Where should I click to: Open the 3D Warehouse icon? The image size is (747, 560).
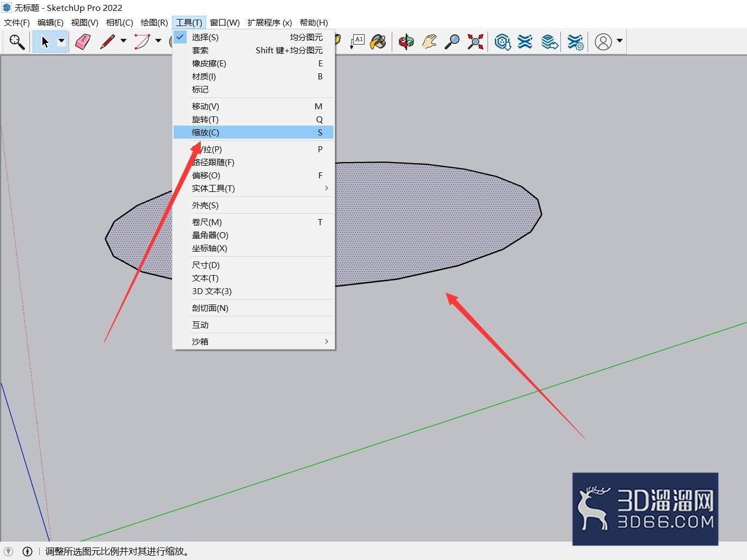point(503,42)
